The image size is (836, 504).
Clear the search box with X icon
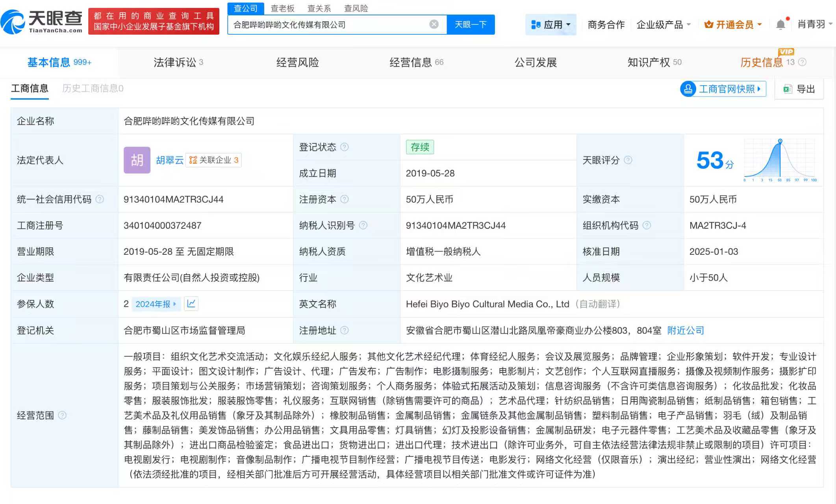[x=434, y=24]
